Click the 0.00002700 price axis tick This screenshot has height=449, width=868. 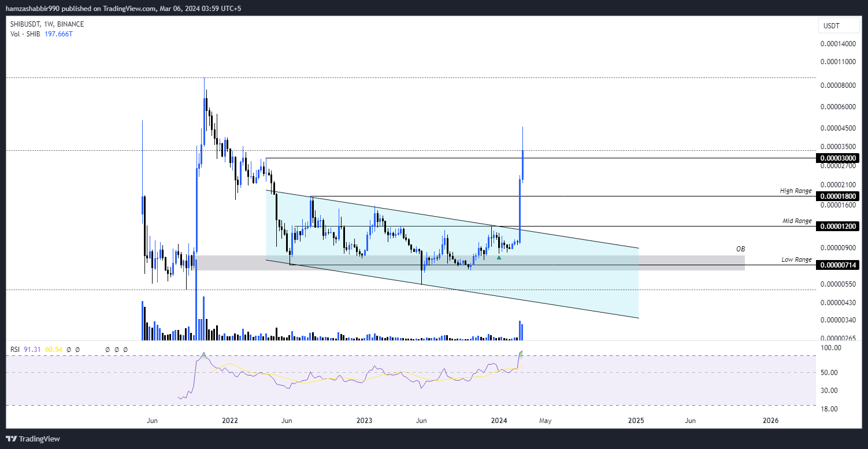pyautogui.click(x=838, y=166)
